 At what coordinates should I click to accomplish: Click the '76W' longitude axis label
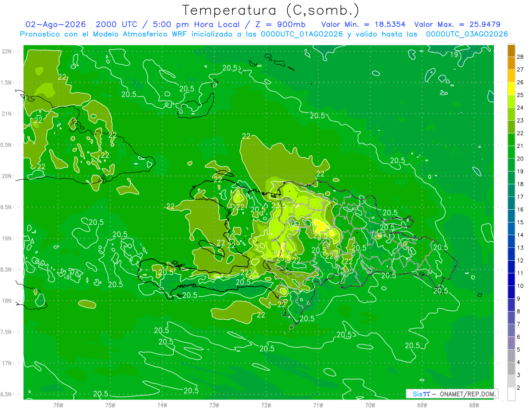point(58,405)
